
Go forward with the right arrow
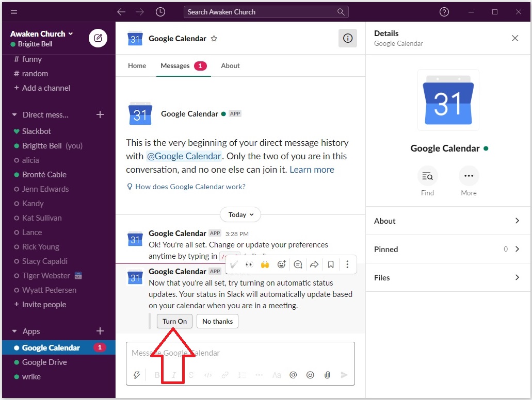click(140, 12)
